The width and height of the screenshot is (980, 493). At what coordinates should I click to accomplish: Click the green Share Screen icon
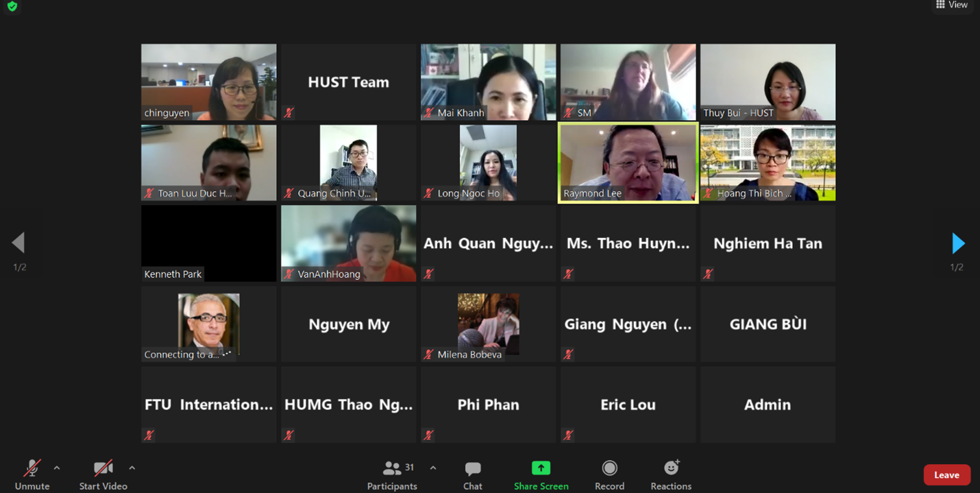tap(541, 468)
